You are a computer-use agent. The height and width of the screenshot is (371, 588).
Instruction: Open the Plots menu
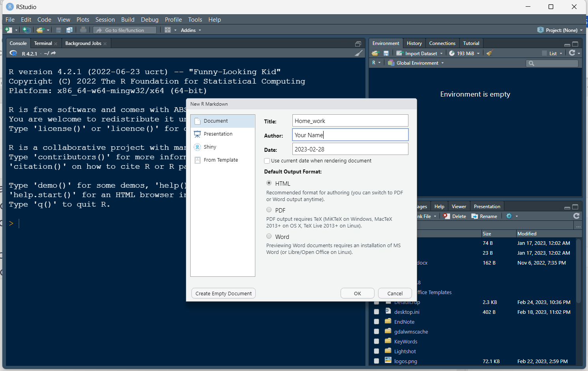pyautogui.click(x=83, y=20)
